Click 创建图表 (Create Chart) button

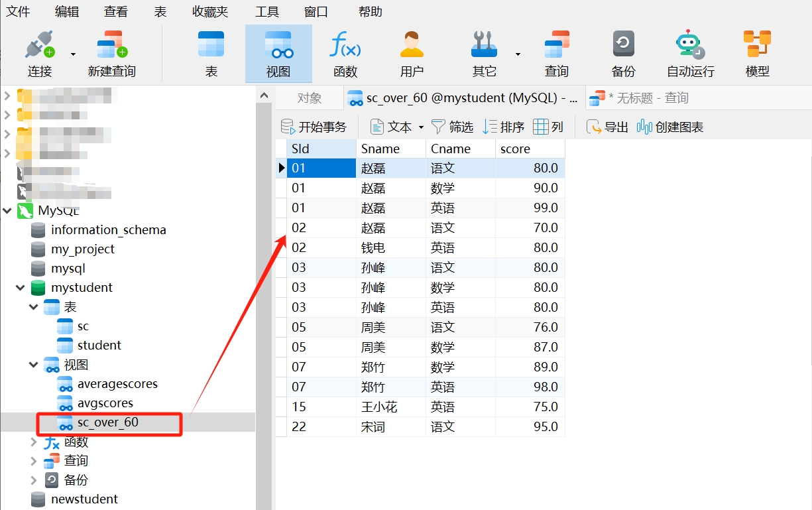click(x=670, y=127)
